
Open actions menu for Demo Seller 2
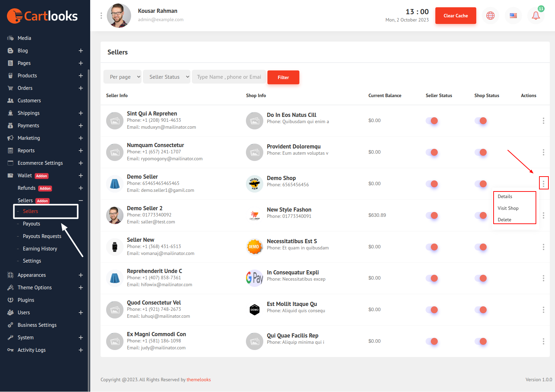coord(543,215)
